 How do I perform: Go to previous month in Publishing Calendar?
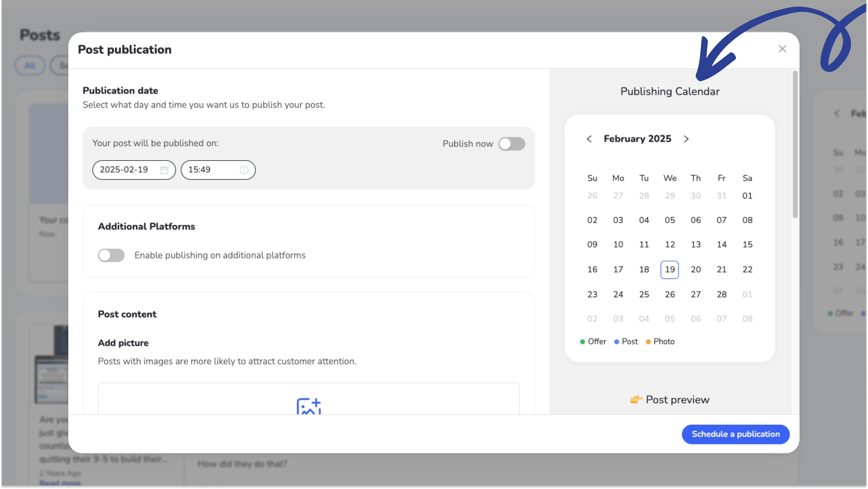589,139
